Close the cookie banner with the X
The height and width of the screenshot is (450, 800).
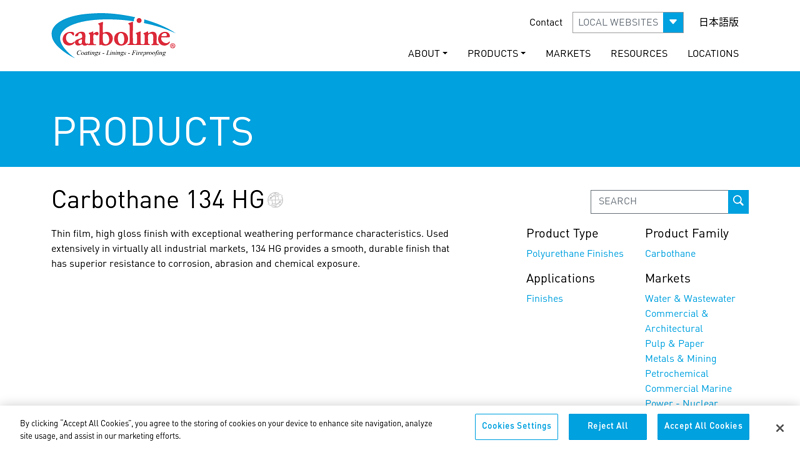pyautogui.click(x=779, y=428)
